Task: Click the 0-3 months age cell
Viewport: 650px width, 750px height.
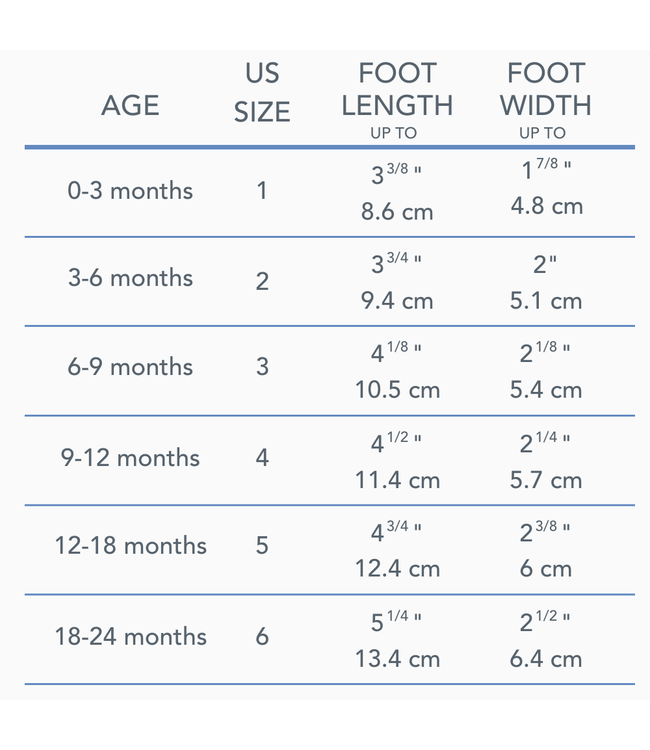Action: tap(130, 191)
